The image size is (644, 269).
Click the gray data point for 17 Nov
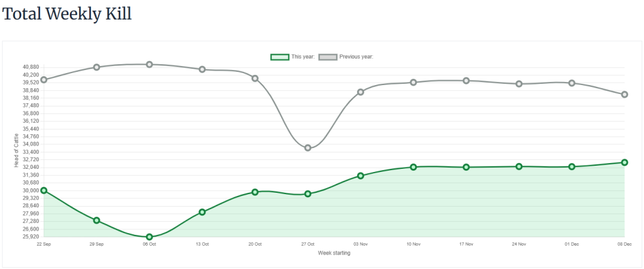pos(466,81)
